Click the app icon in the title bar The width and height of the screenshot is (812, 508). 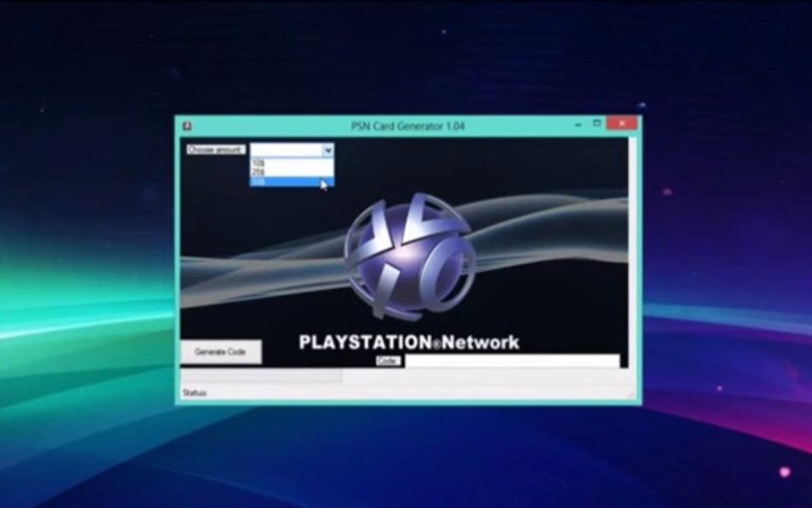click(x=187, y=126)
